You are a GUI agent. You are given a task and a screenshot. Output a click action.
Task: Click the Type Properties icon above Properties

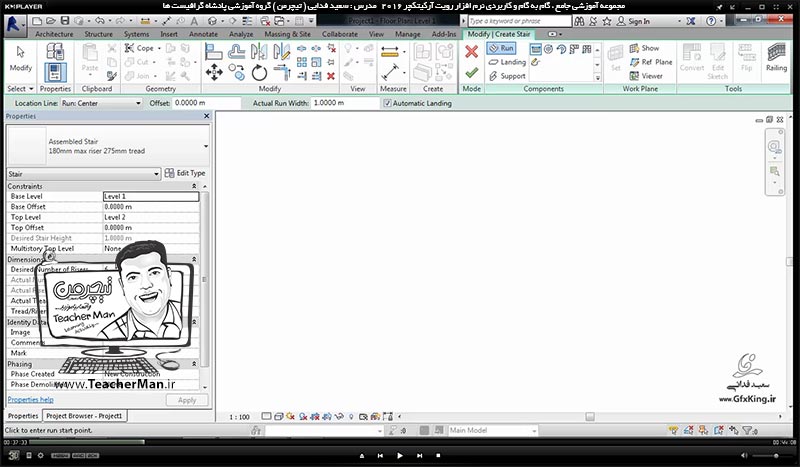[55, 51]
